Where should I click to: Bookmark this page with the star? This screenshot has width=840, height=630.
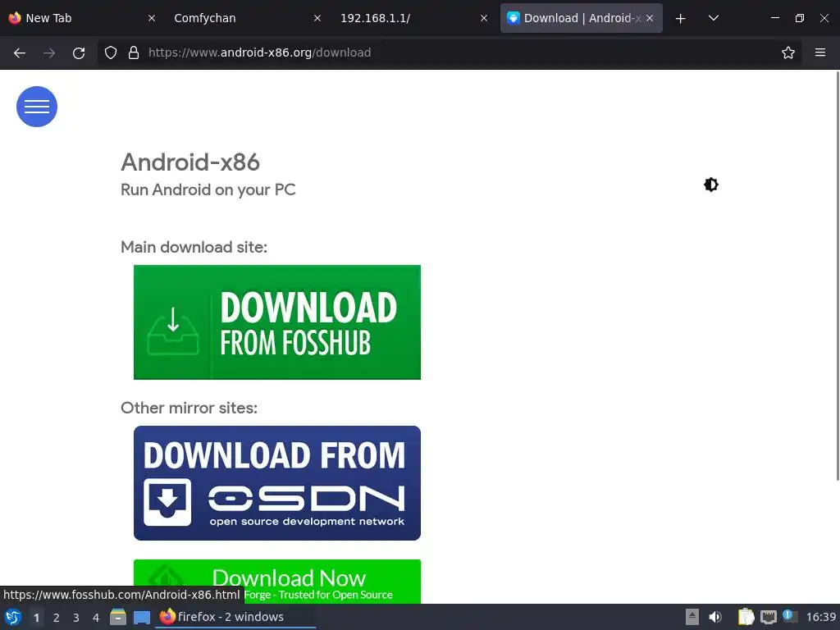click(787, 52)
